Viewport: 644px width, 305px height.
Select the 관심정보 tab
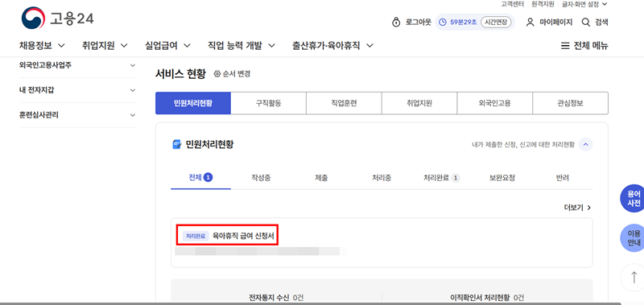[570, 103]
